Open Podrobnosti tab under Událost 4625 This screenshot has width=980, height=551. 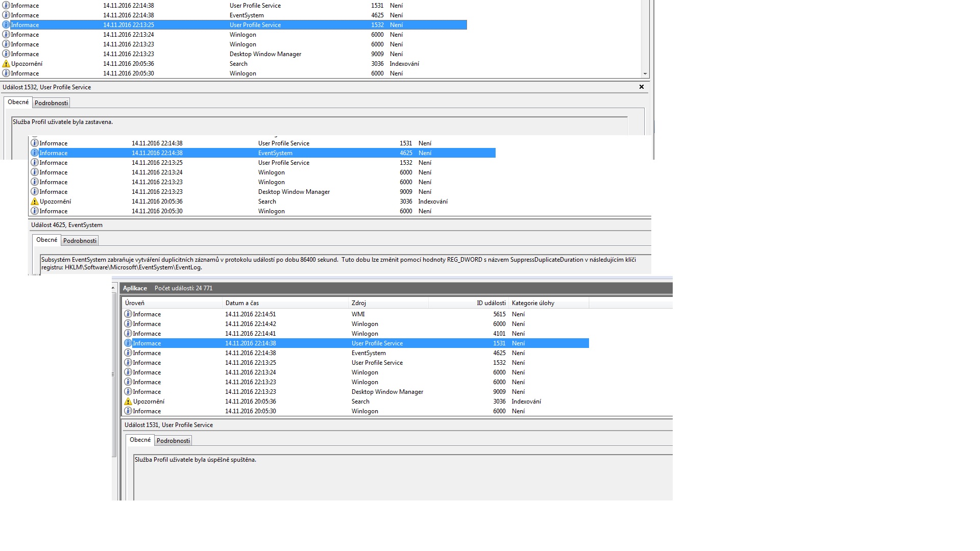80,241
